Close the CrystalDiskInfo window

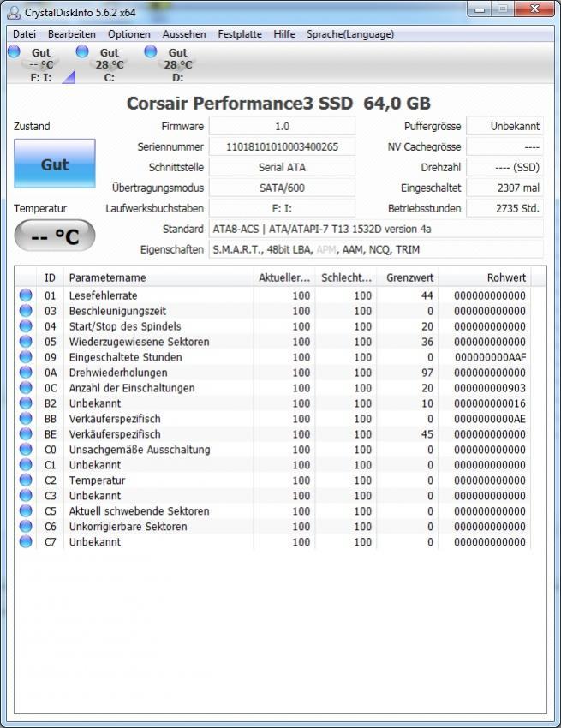pyautogui.click(x=534, y=9)
